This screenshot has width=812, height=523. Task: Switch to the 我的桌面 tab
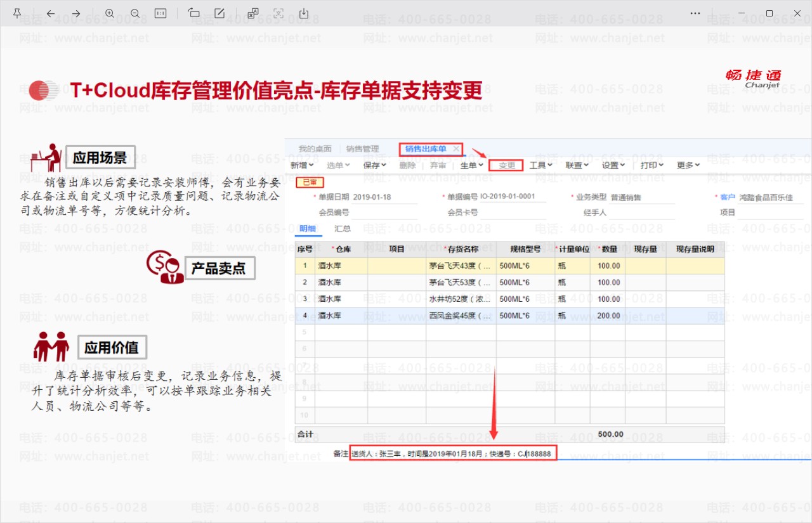click(x=315, y=149)
